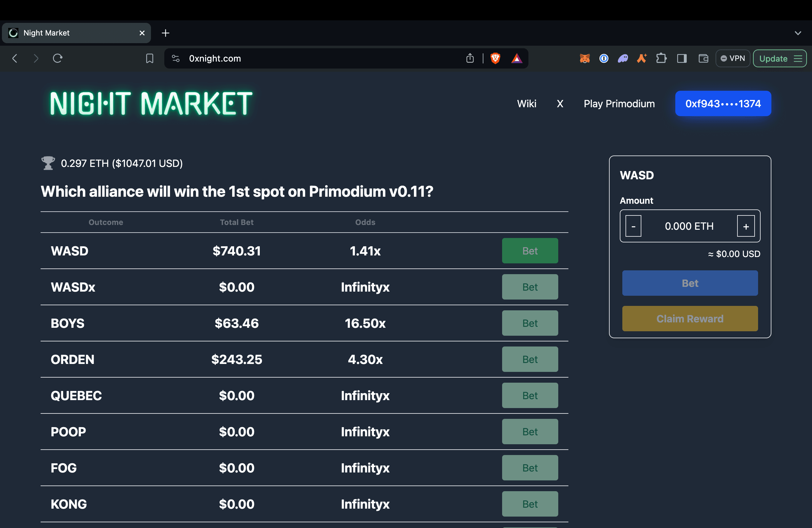Click the NIGHT MARKET logo

[x=151, y=103]
